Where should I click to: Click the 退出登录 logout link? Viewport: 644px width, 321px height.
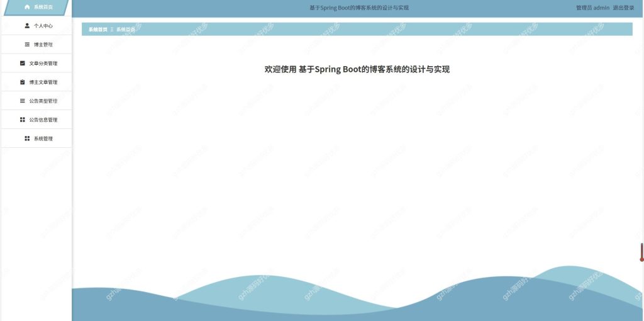point(623,8)
